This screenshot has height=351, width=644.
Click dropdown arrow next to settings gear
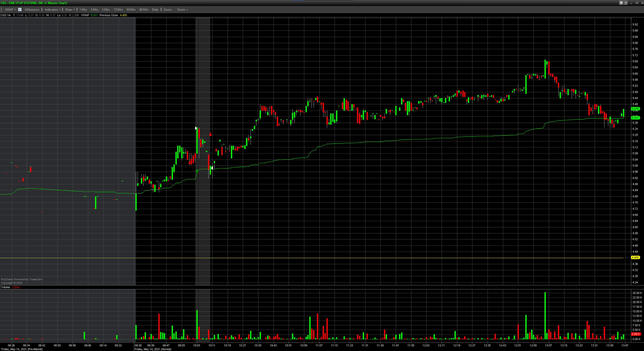[x=626, y=3]
